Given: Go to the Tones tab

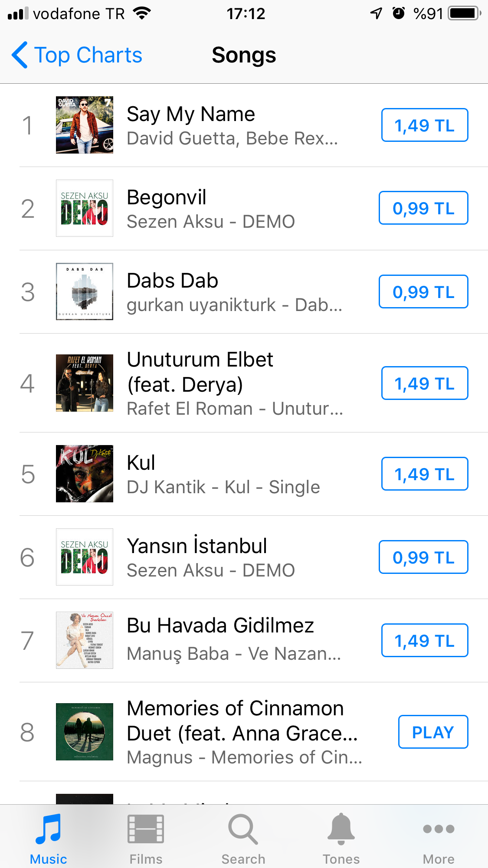Looking at the screenshot, I should click(x=341, y=839).
